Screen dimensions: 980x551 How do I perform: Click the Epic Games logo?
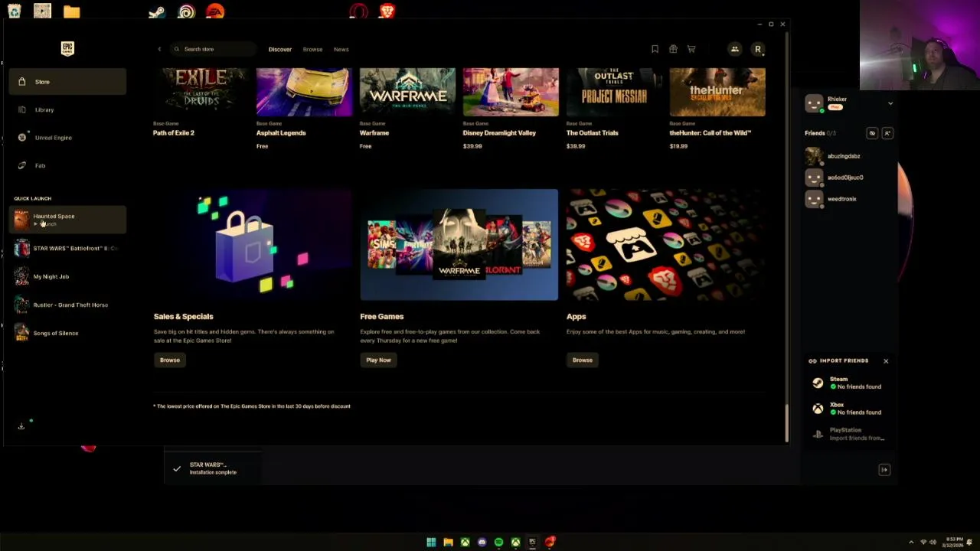(67, 48)
